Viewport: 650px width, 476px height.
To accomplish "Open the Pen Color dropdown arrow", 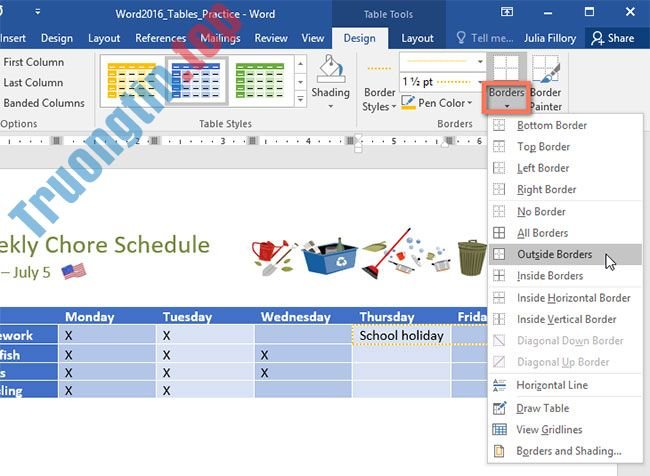I will pyautogui.click(x=470, y=102).
